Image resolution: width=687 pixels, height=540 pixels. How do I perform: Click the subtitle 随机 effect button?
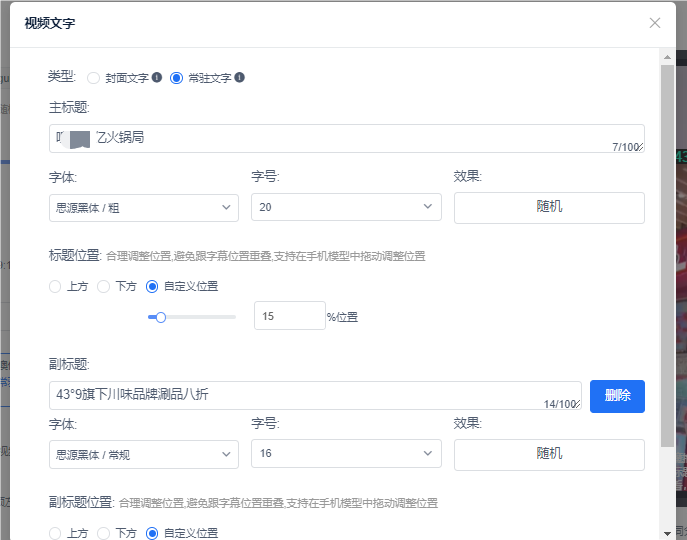(549, 454)
